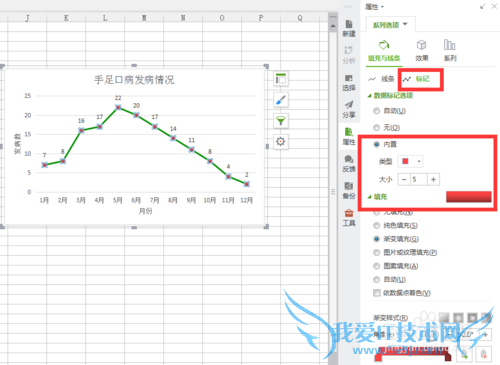Add a gradient stop button

[465, 355]
